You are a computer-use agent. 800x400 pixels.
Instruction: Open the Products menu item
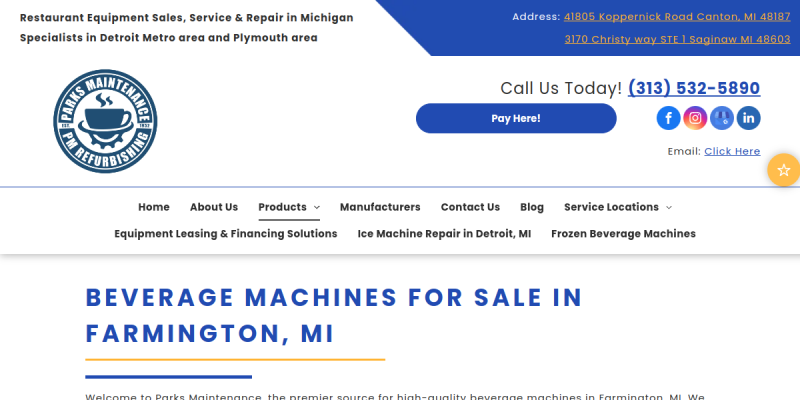pos(282,207)
